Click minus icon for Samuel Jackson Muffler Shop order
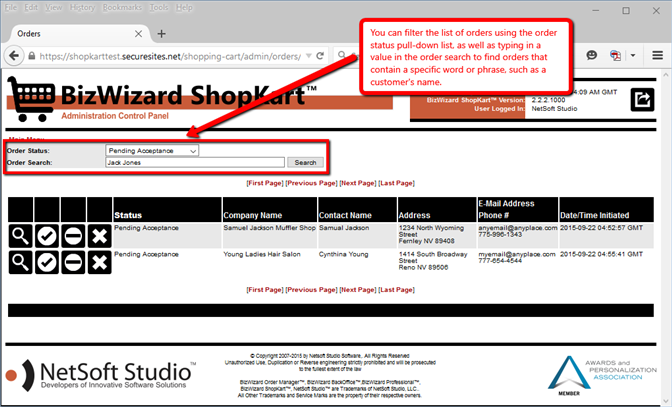The width and height of the screenshot is (672, 407). click(x=73, y=236)
